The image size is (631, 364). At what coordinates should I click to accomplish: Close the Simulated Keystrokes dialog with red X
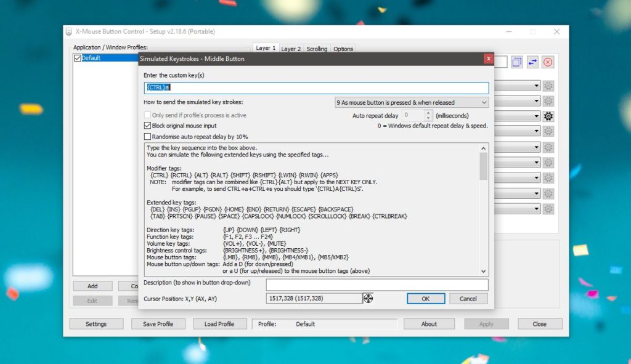[x=488, y=59]
